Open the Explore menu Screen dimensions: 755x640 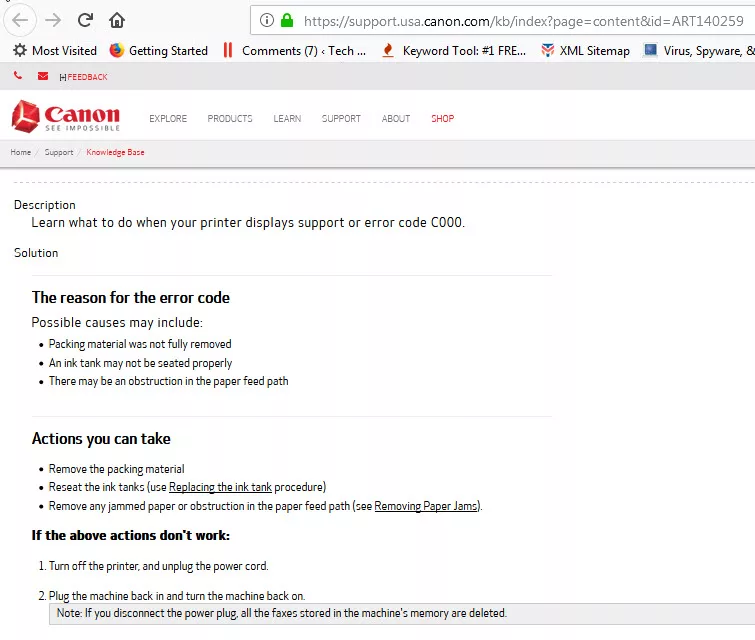pos(168,118)
